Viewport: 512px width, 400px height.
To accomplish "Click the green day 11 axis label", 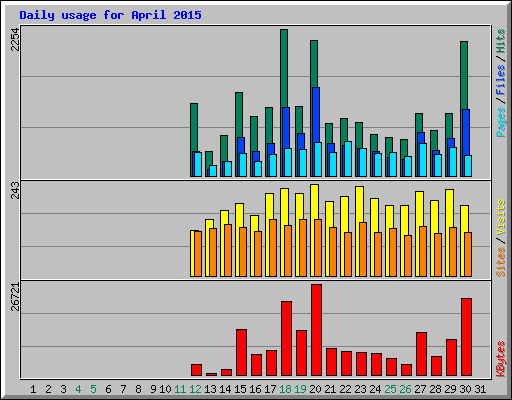I will pos(180,389).
